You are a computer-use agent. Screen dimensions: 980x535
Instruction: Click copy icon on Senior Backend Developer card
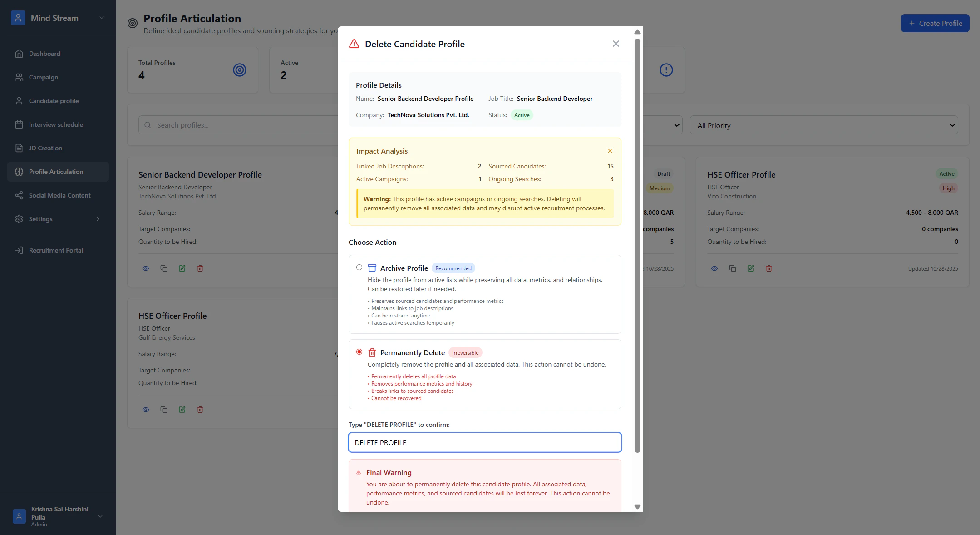(x=164, y=268)
